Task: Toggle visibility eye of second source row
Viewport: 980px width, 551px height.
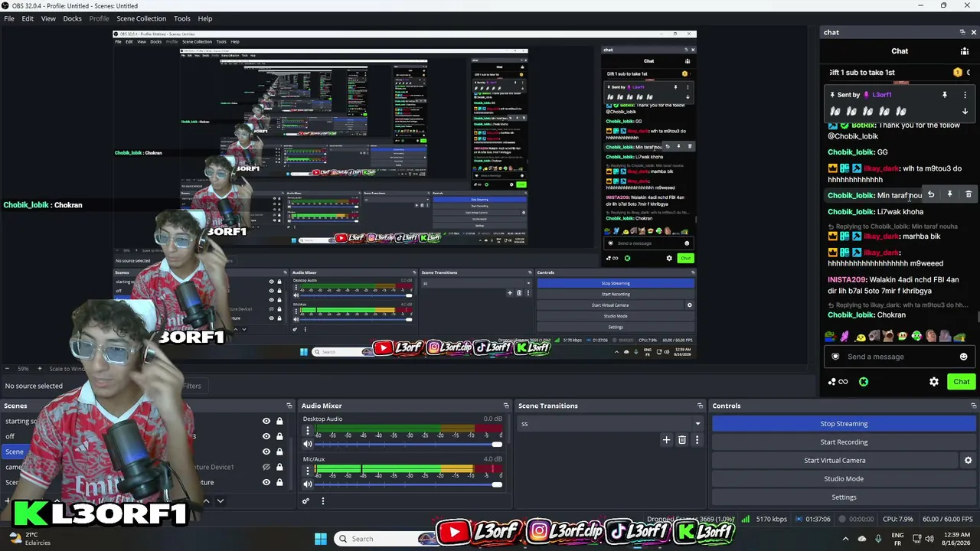Action: tap(266, 436)
